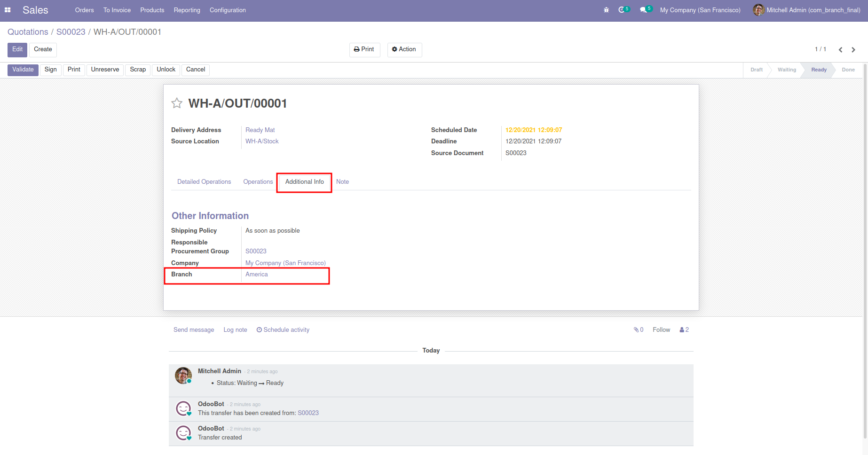Open the Reporting menu
Viewport: 868px width, 455px height.
(x=187, y=10)
